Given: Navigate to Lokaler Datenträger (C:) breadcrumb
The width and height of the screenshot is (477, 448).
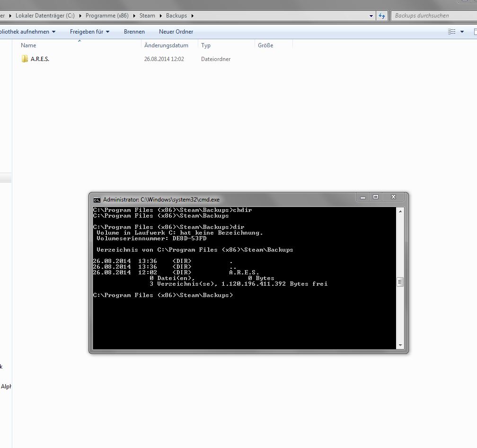Looking at the screenshot, I should [x=45, y=16].
